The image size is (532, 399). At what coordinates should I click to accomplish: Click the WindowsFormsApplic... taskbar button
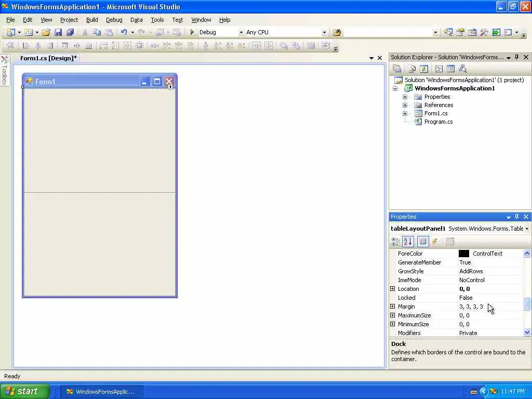click(102, 392)
